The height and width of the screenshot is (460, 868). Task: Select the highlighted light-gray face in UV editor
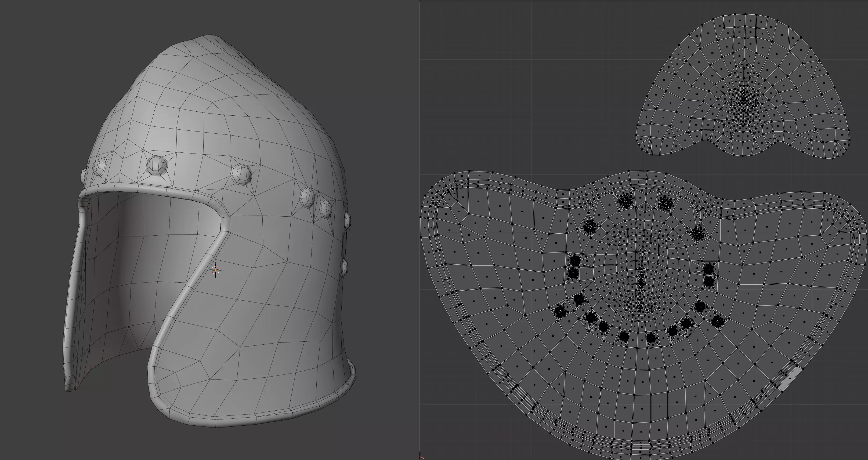point(790,379)
